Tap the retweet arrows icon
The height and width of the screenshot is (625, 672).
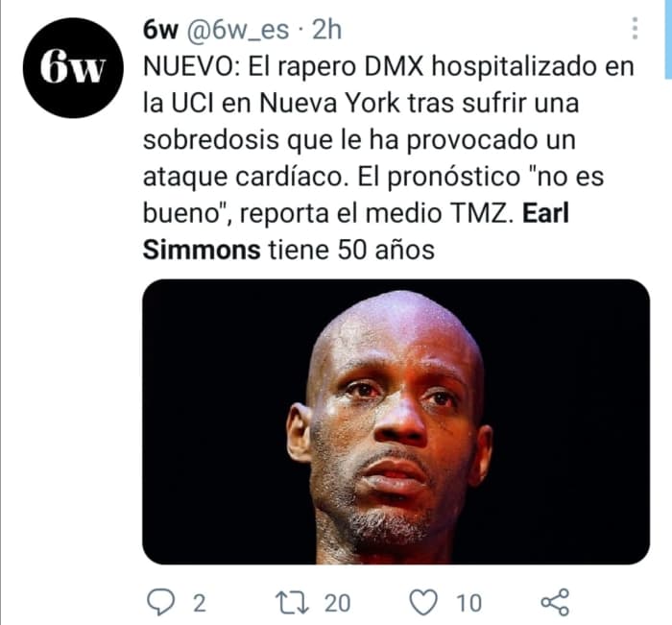tap(292, 603)
